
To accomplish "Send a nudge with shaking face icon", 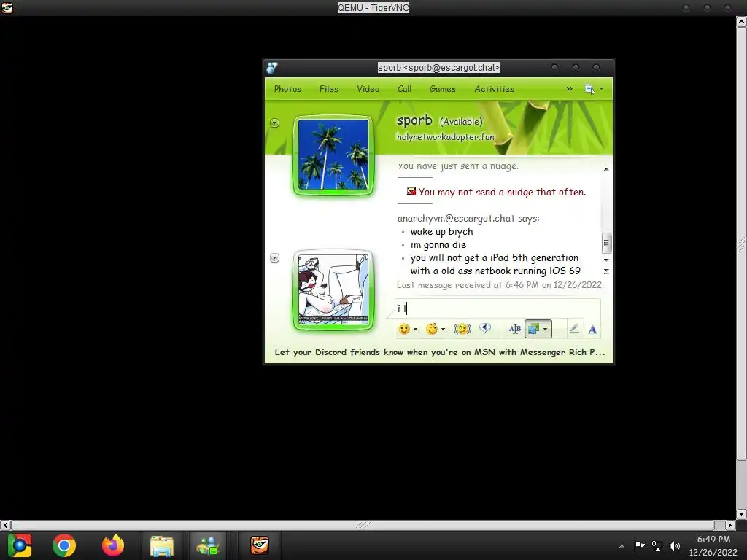I will point(462,329).
